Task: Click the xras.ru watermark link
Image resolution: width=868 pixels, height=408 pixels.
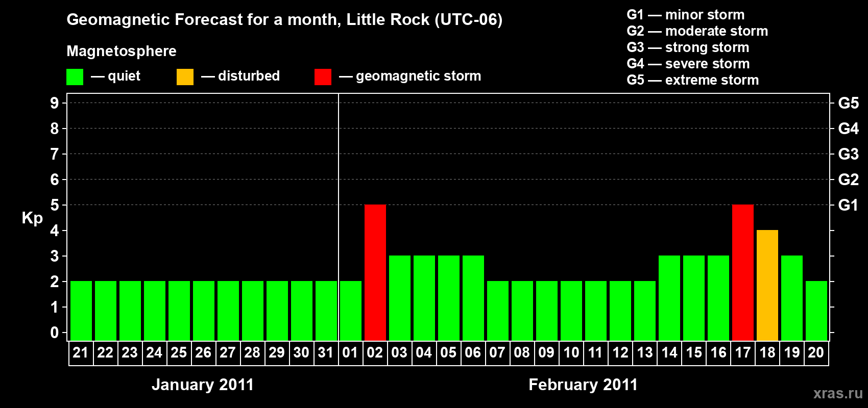Action: (x=838, y=393)
